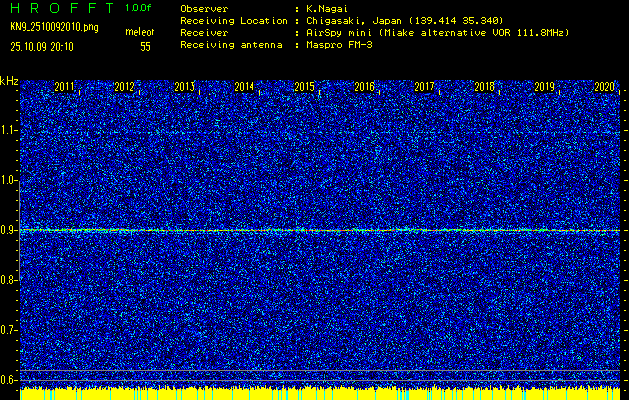The image size is (629, 400).
Task: Select the 0.9 frequency axis label
Action: [x=9, y=230]
